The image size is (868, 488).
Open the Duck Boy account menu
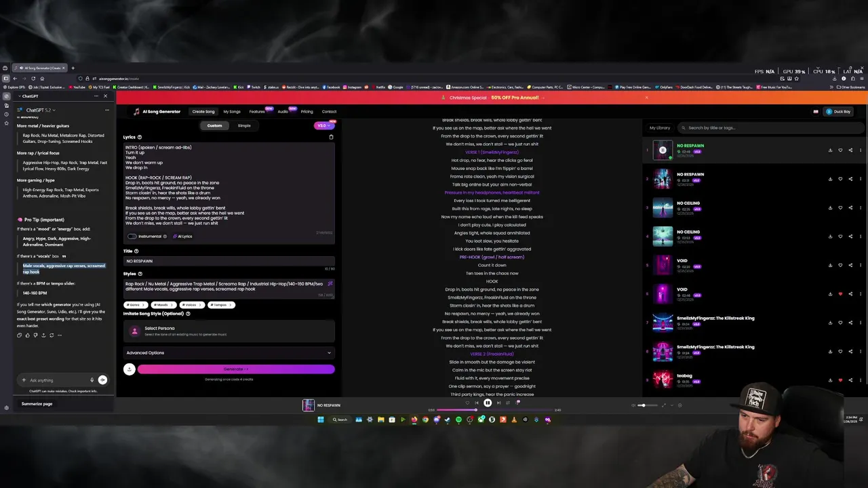pyautogui.click(x=838, y=111)
